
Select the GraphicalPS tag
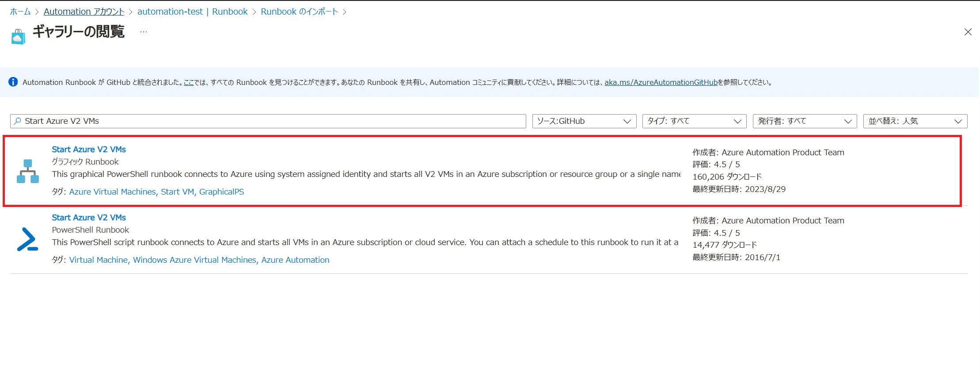pyautogui.click(x=221, y=192)
